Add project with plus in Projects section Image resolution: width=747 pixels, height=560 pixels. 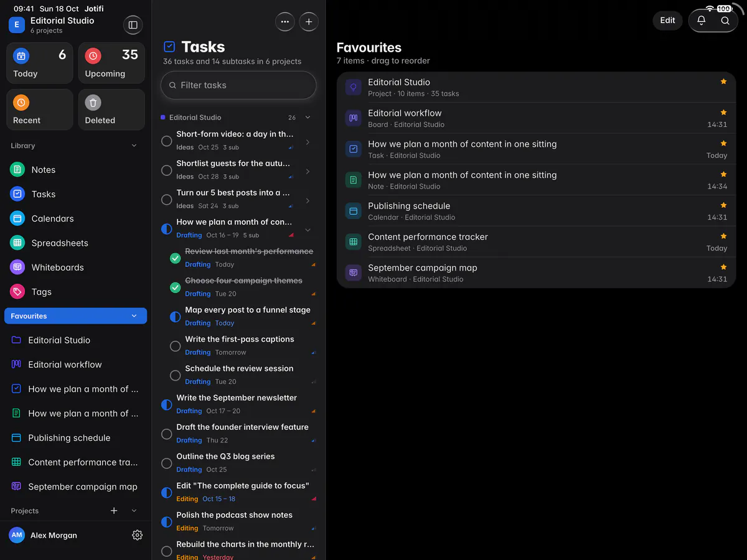click(x=114, y=511)
